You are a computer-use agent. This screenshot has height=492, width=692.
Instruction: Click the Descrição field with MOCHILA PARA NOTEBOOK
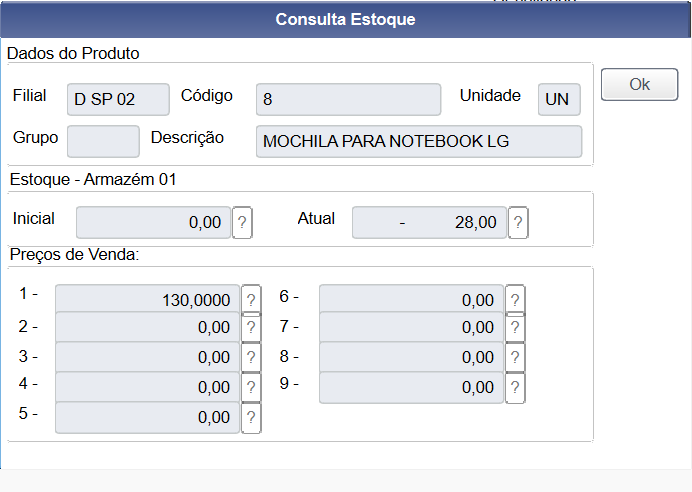418,141
